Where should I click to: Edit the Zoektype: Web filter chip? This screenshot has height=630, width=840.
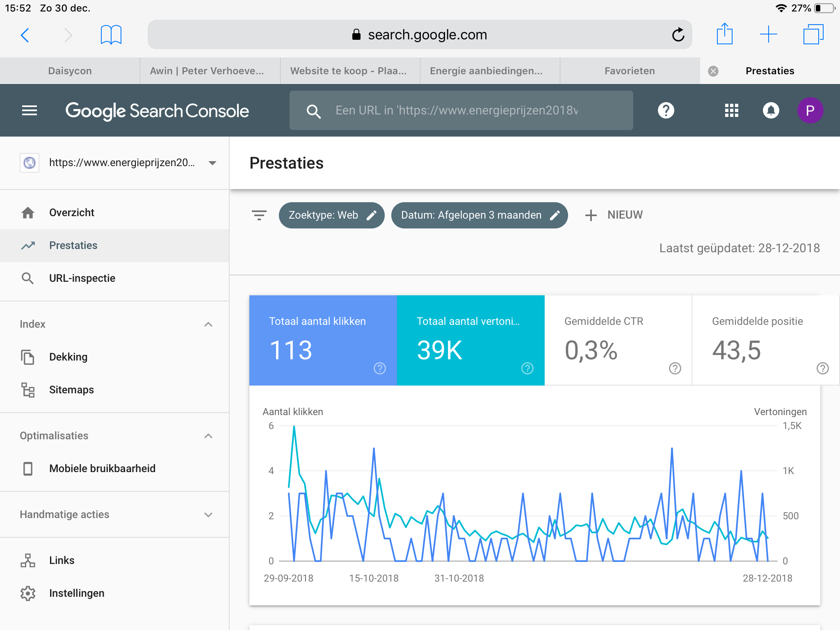coord(332,215)
